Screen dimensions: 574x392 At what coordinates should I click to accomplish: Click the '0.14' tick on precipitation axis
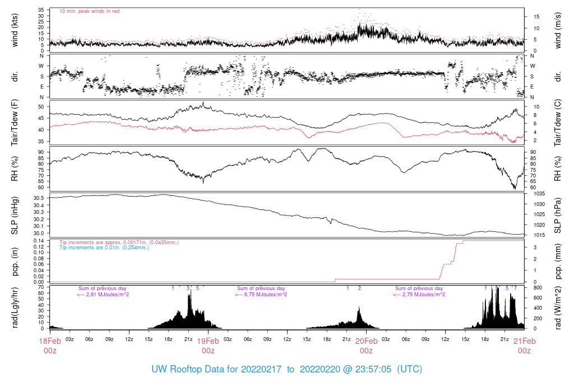(x=39, y=241)
